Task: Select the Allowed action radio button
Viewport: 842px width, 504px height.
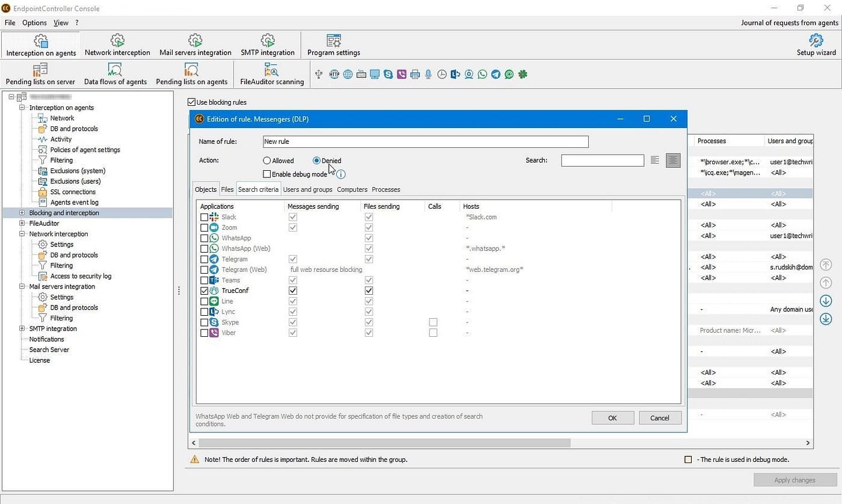Action: (x=267, y=161)
